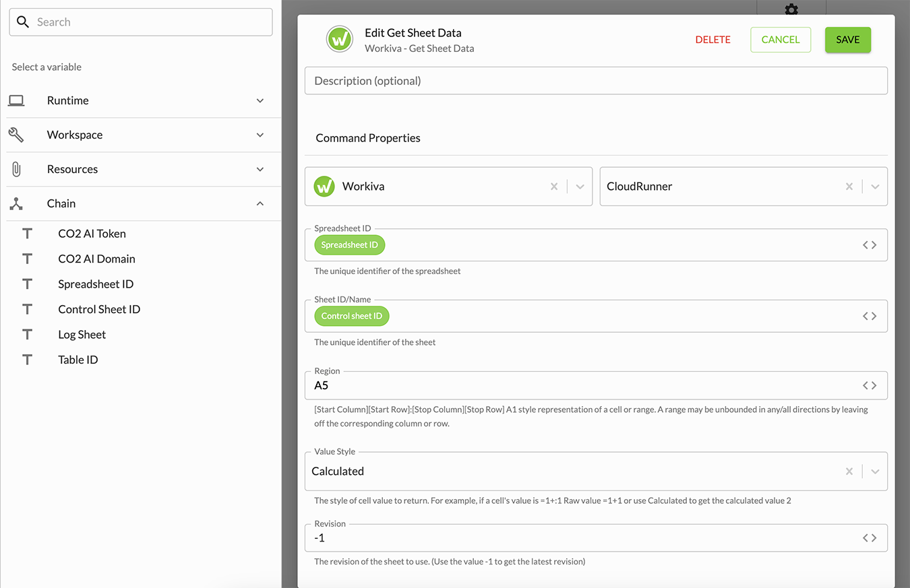Clear the CloudRunner selection
This screenshot has width=910, height=588.
(x=849, y=187)
